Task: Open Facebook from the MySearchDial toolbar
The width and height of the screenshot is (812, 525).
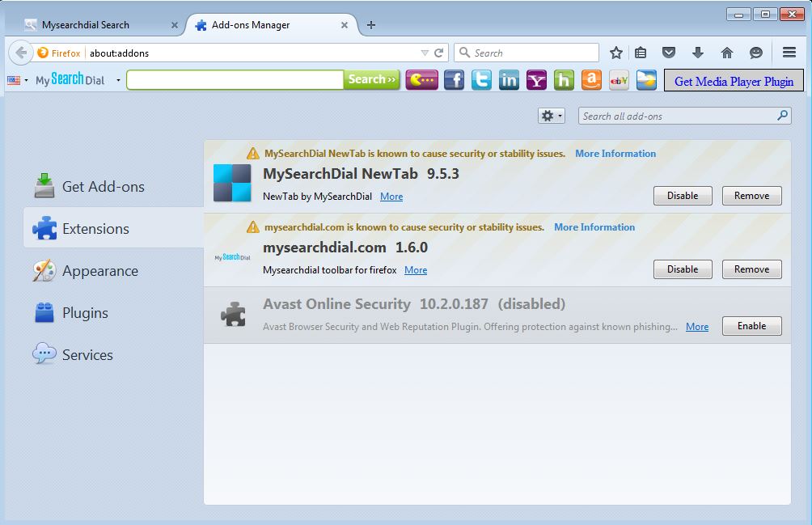Action: (x=455, y=80)
